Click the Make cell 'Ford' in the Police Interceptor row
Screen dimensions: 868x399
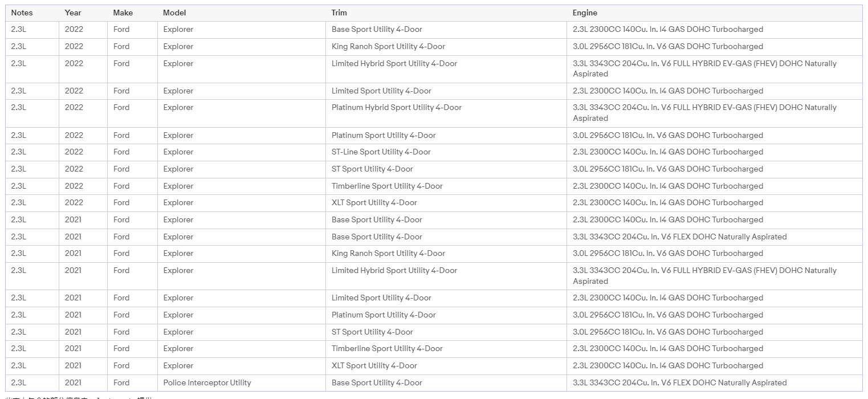click(x=121, y=382)
